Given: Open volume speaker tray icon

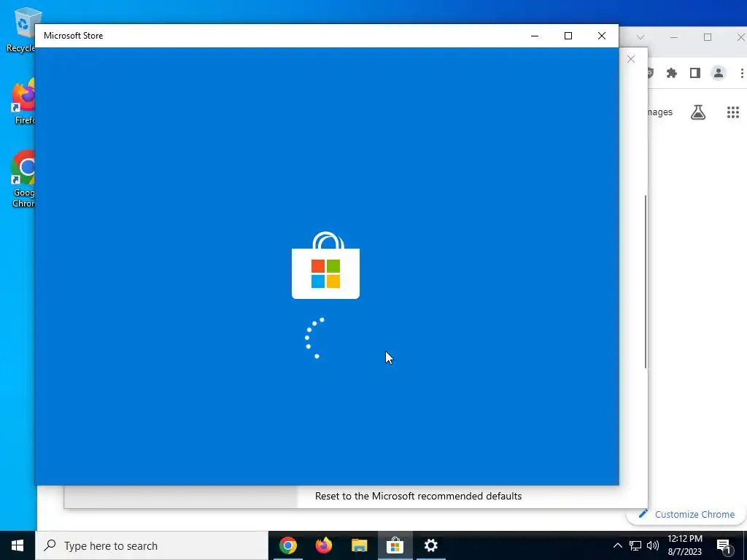Looking at the screenshot, I should [653, 545].
